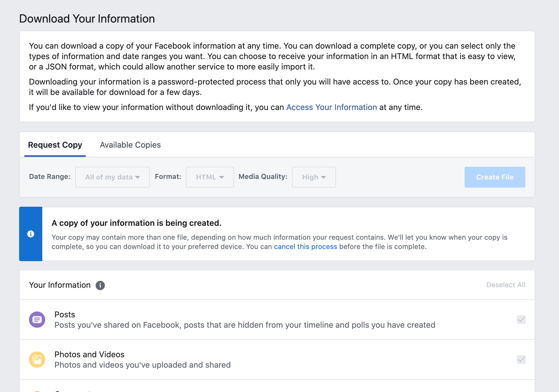Click Deselect All

click(506, 285)
